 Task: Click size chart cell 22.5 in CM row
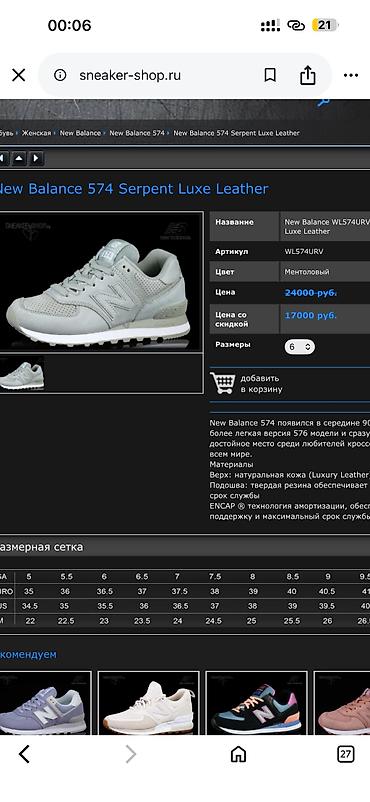(67, 620)
